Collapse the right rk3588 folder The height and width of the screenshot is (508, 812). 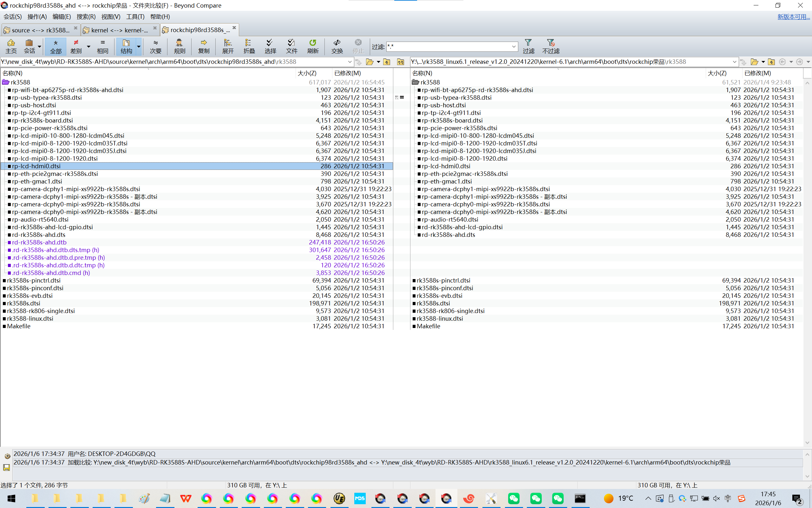(416, 82)
